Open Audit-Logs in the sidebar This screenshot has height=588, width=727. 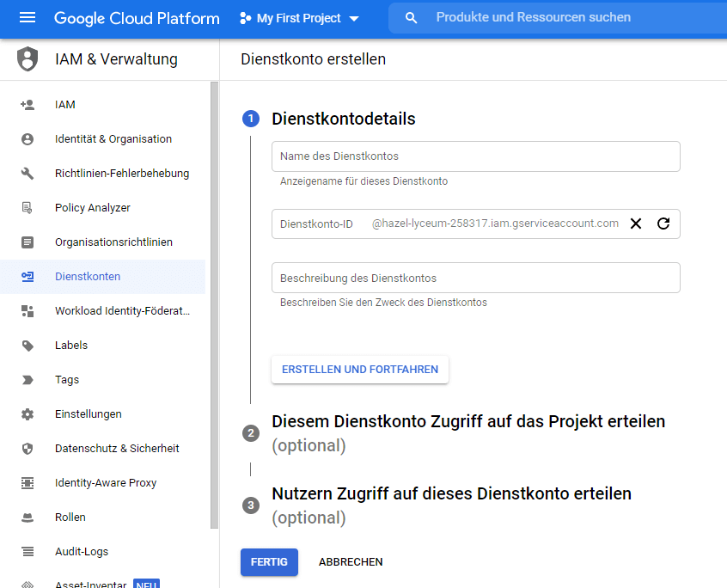click(103, 551)
